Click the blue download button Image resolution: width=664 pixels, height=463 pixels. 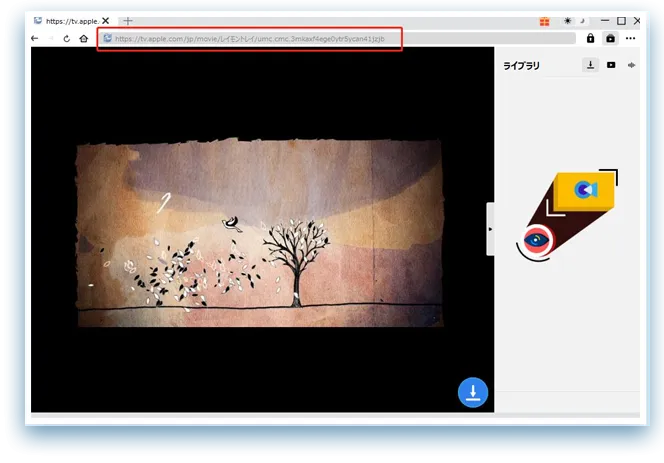[x=473, y=392]
